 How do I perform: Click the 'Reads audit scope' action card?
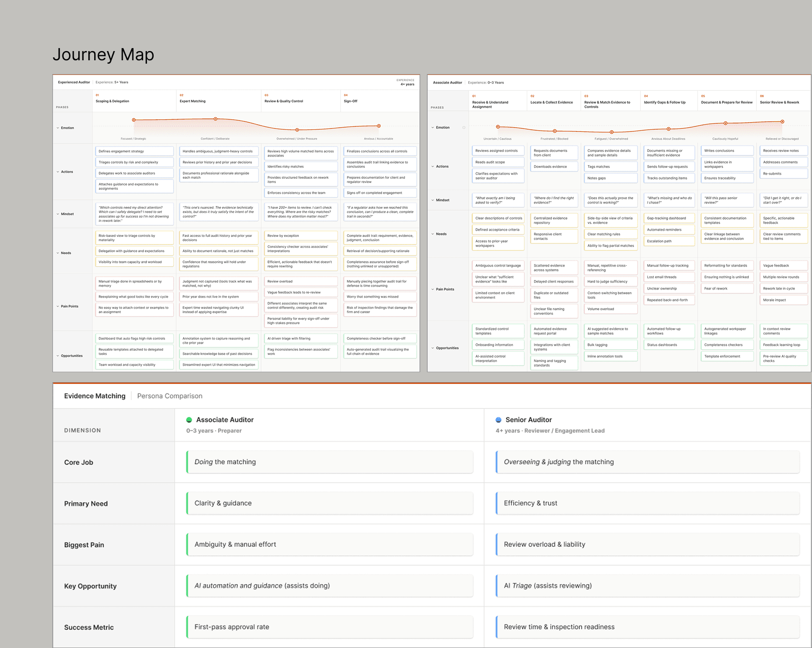498,162
